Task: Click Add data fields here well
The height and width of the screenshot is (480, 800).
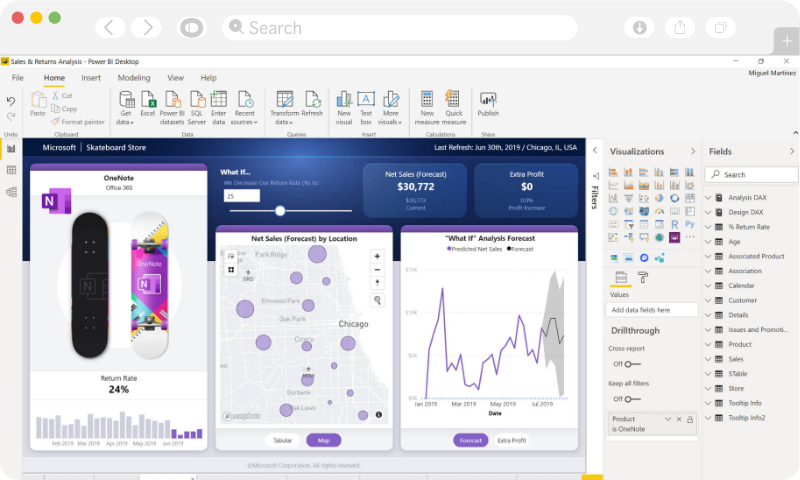Action: (x=652, y=310)
